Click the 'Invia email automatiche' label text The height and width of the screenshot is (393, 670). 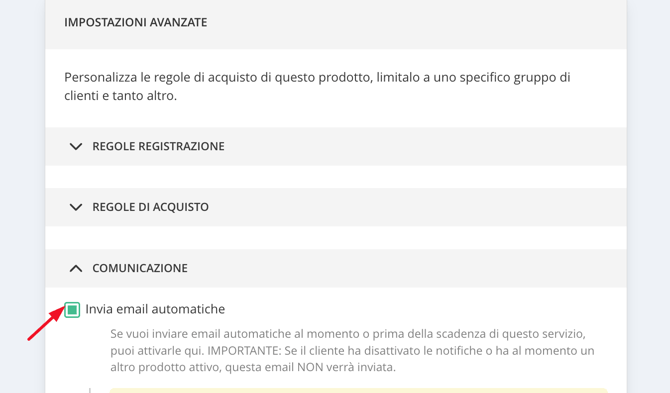(155, 309)
